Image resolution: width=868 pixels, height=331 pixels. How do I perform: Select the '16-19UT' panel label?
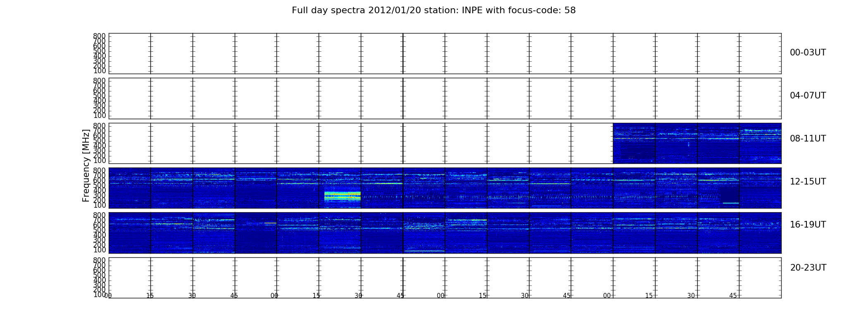point(808,225)
